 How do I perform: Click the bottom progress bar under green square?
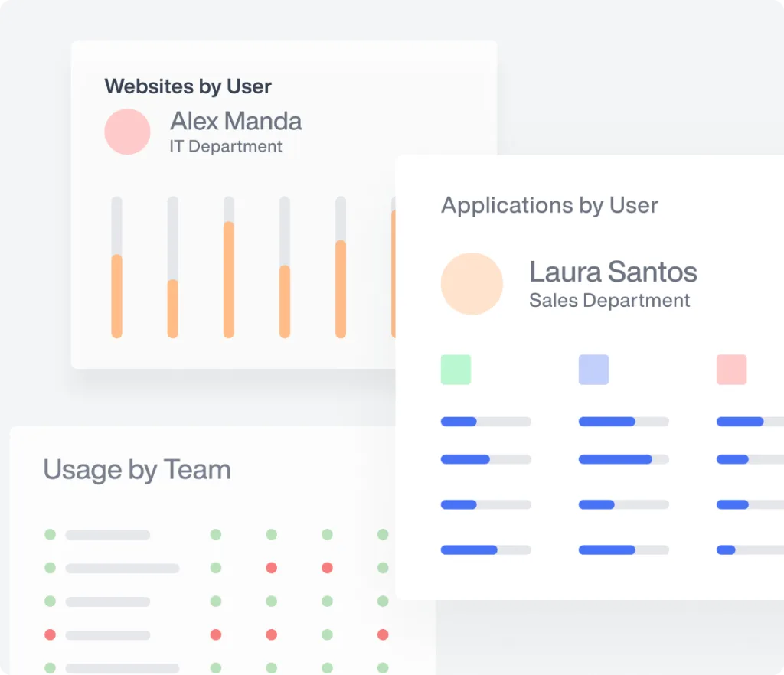(x=485, y=550)
